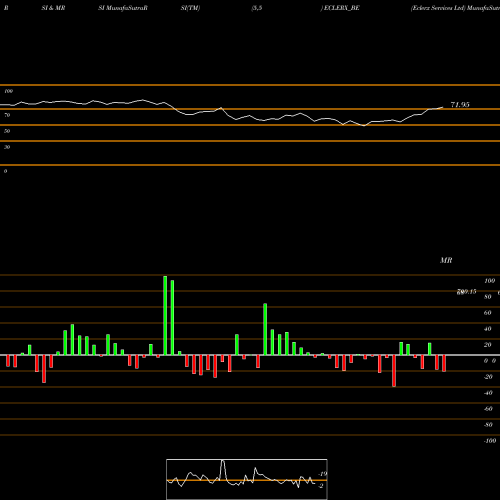The height and width of the screenshot is (500, 500).
Task: Click the 60 label on MR axis
Action: pyautogui.click(x=487, y=313)
